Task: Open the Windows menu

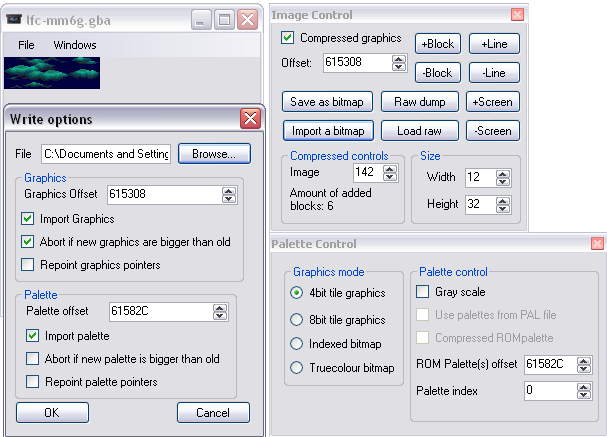Action: pos(75,45)
